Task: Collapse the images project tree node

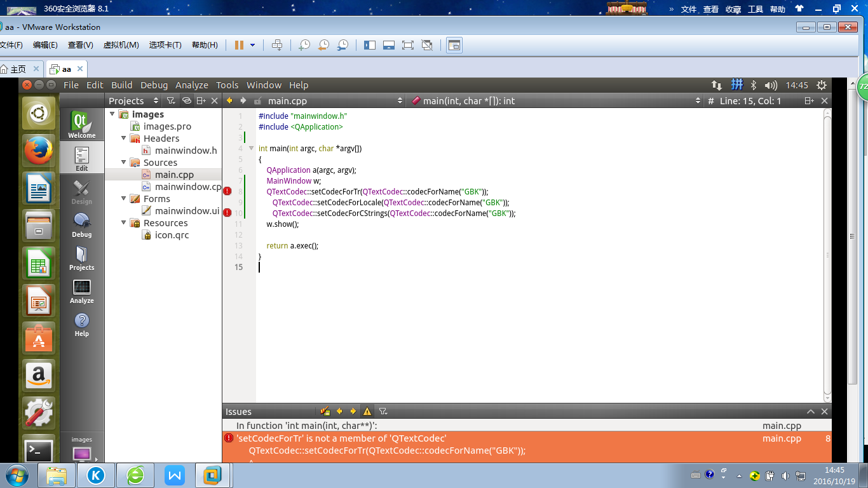Action: tap(112, 114)
